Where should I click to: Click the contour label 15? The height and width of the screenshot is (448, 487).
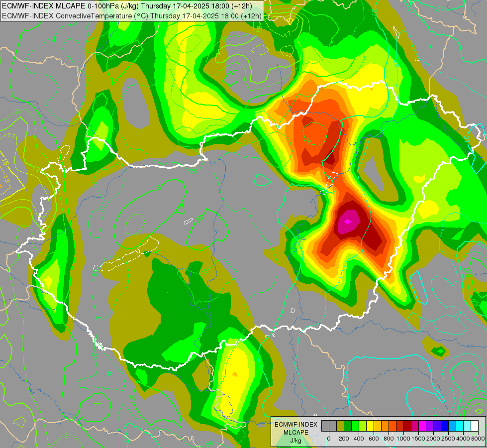4,162
